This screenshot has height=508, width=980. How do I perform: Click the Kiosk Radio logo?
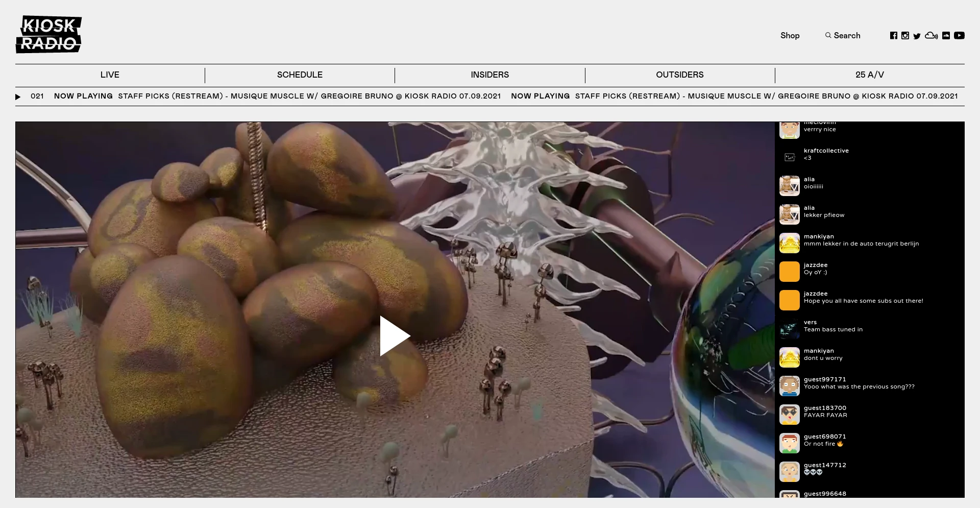click(x=49, y=35)
